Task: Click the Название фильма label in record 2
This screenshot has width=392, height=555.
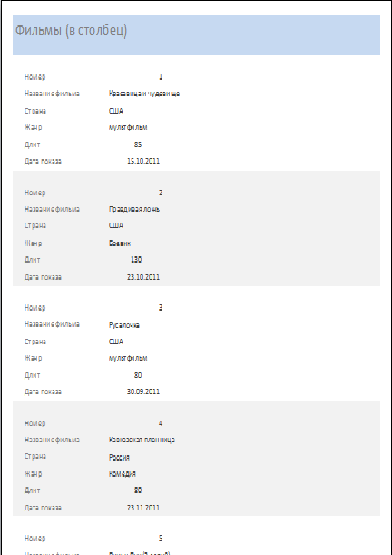Action: click(x=52, y=209)
